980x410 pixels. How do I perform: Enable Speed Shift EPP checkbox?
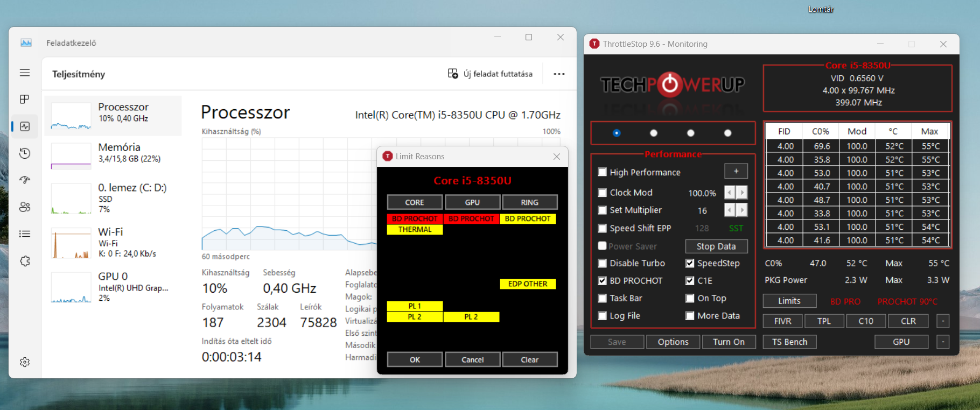[603, 228]
